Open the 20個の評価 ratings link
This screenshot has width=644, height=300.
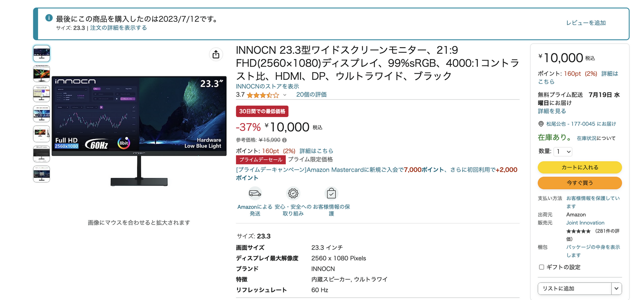click(x=311, y=95)
